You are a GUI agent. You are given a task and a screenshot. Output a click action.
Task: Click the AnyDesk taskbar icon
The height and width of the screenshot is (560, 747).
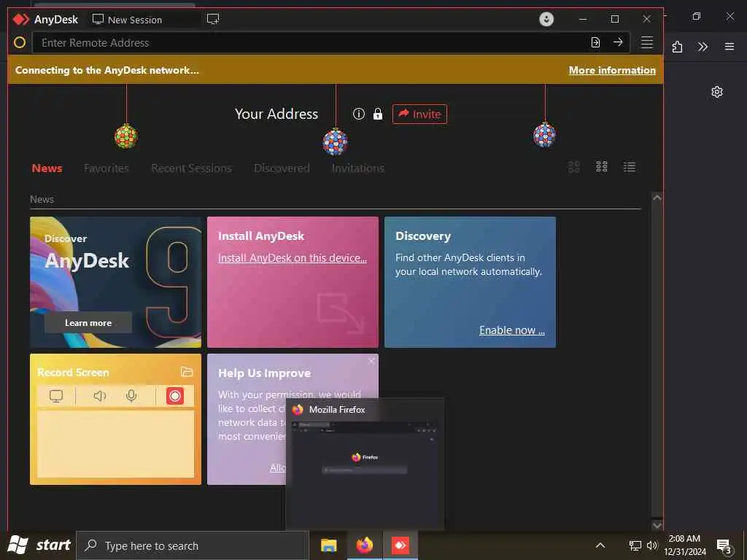(400, 545)
